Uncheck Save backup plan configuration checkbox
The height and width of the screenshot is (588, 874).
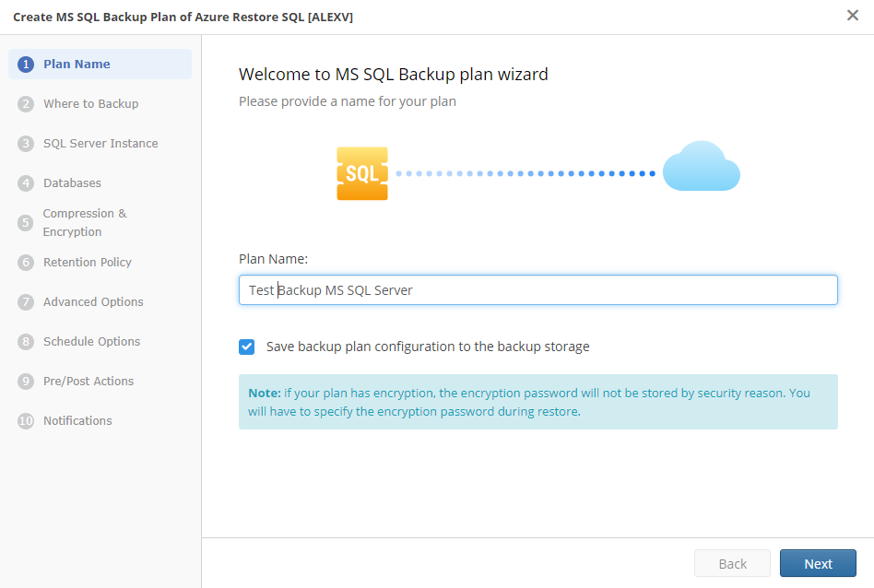pos(247,347)
